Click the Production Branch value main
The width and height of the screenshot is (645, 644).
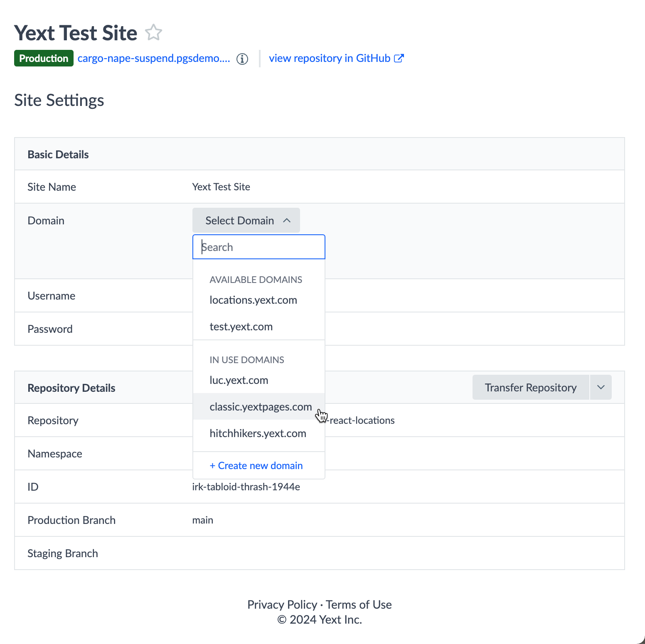tap(202, 520)
